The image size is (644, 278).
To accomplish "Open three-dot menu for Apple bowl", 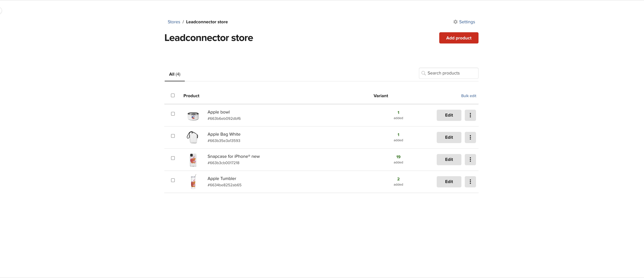I will click(x=470, y=115).
